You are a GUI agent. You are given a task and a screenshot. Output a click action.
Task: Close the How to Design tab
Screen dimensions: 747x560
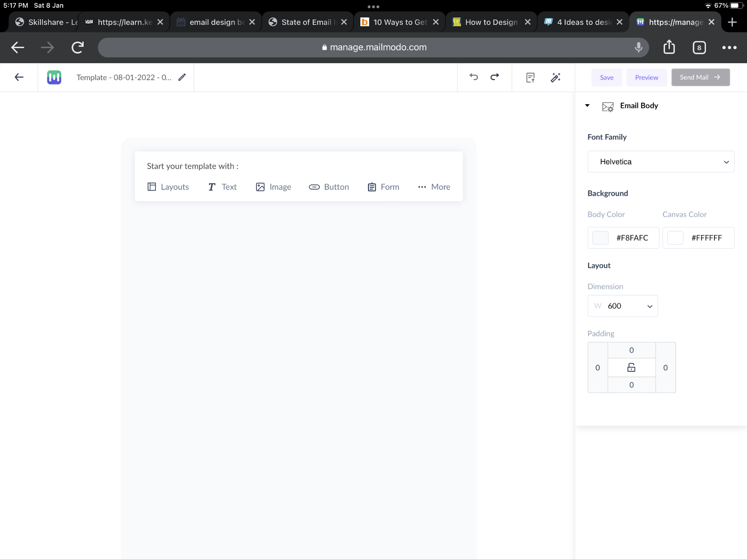tap(528, 22)
